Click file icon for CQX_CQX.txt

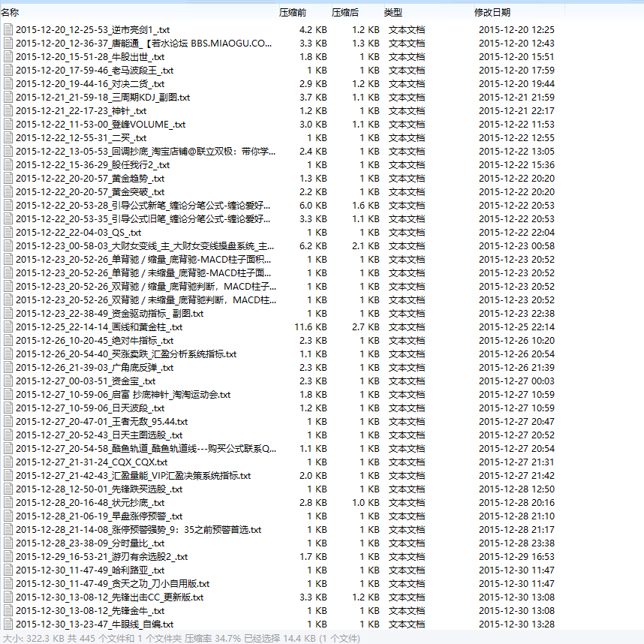pyautogui.click(x=8, y=462)
